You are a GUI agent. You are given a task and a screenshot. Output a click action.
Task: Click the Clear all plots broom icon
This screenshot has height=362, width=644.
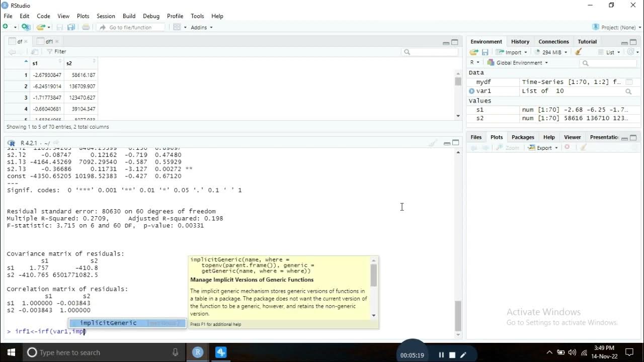[583, 147]
